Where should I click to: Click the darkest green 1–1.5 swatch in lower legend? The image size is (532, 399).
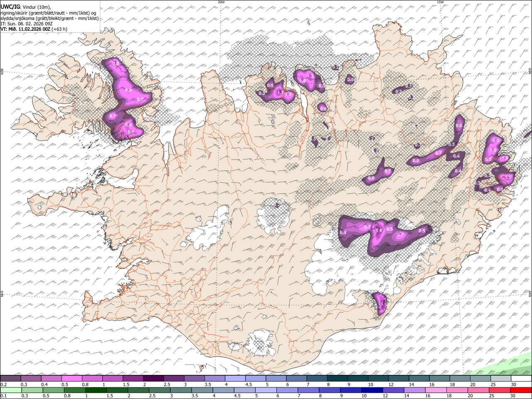click(x=96, y=390)
